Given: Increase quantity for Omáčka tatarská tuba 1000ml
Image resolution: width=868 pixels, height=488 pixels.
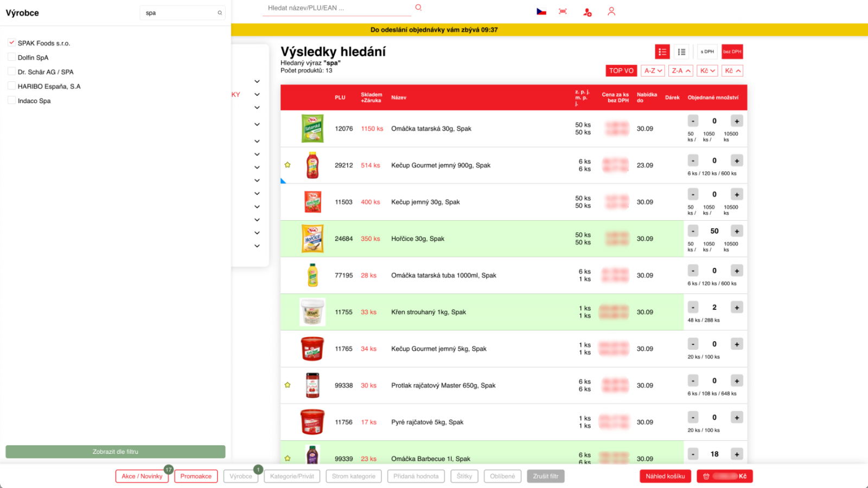Looking at the screenshot, I should (x=737, y=271).
